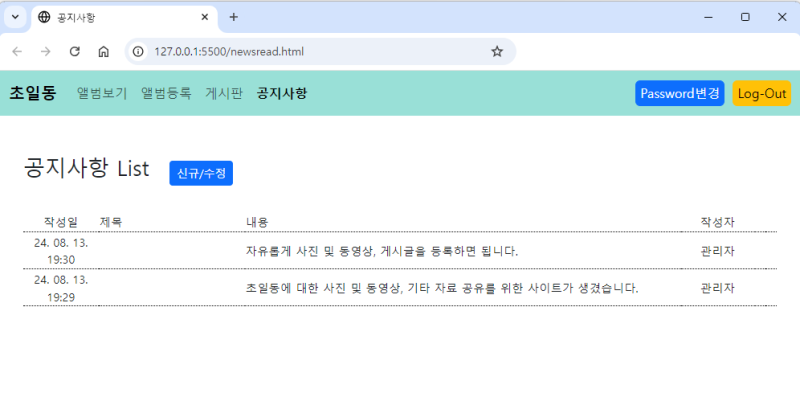Click the yellow Log-Out button
Image resolution: width=800 pixels, height=393 pixels.
coord(762,93)
